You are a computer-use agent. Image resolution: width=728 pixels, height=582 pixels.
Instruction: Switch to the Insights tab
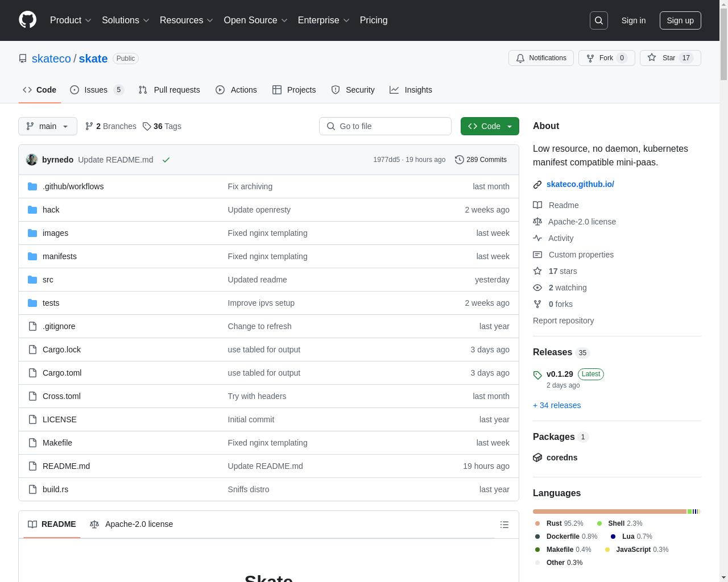tap(411, 90)
